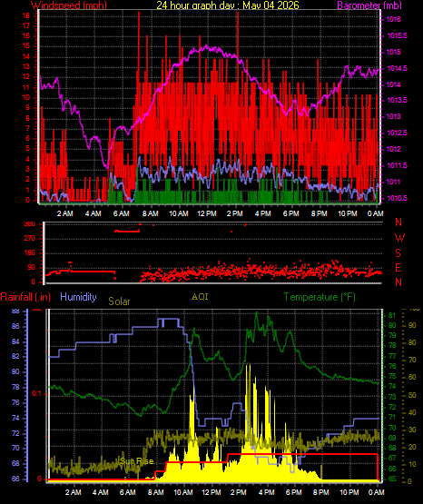Screen dimensions: 423x504
Task: Click the "270" degree tick on direction graph
Action: coord(30,238)
